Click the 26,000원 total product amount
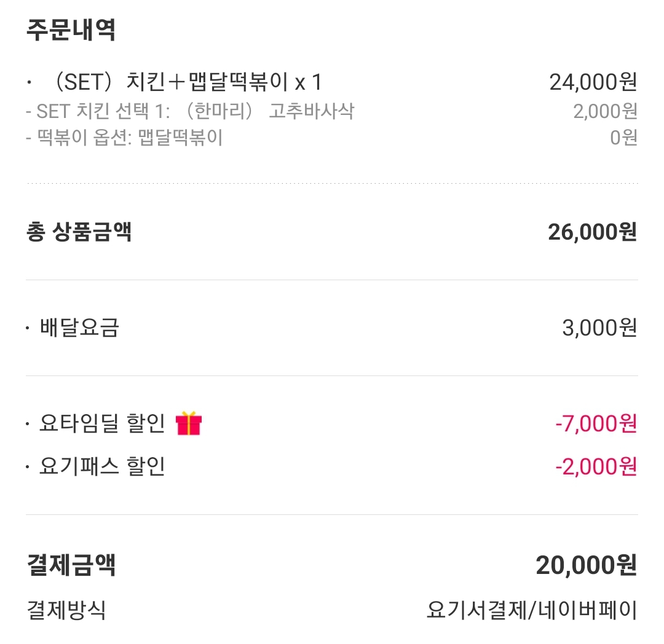664x644 pixels. pos(592,232)
